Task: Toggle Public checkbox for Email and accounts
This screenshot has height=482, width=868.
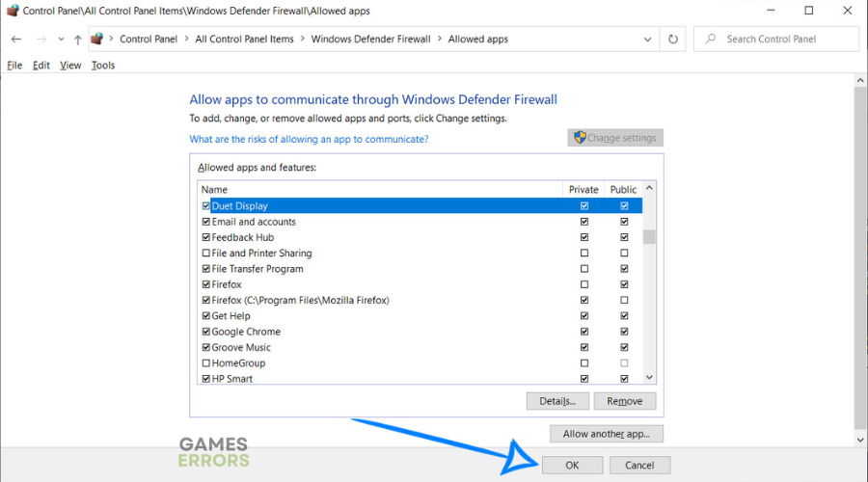Action: coord(624,222)
